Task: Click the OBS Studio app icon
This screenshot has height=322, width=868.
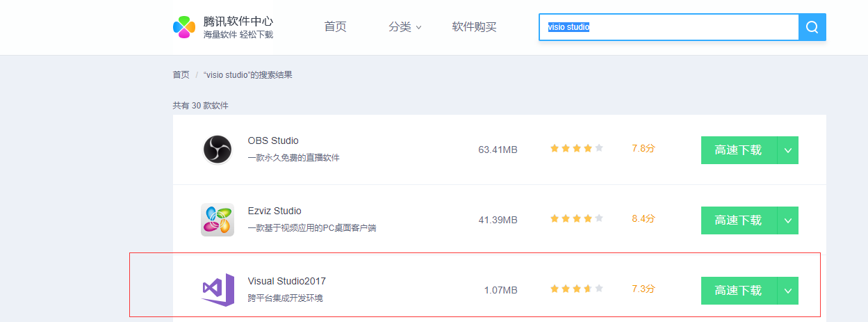Action: coord(217,150)
